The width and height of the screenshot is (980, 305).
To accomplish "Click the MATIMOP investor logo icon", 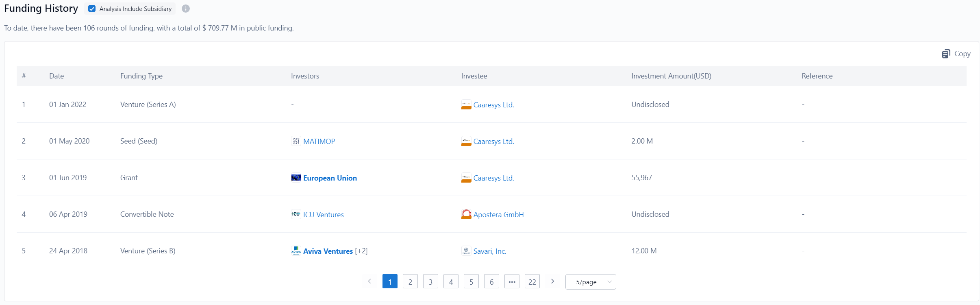I will click(x=296, y=141).
